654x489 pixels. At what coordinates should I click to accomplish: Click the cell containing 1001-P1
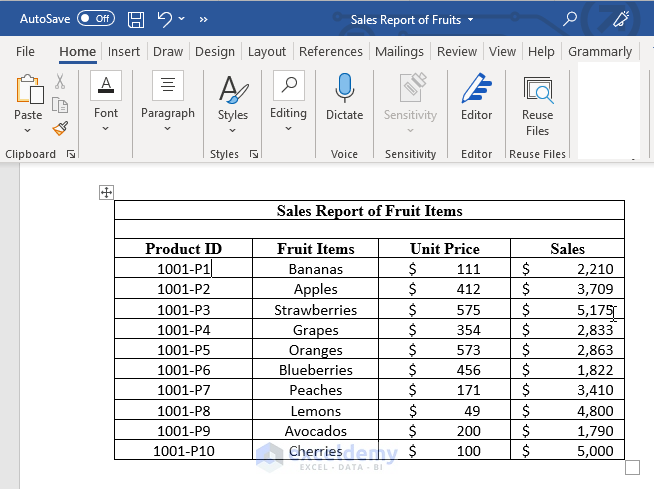point(184,268)
